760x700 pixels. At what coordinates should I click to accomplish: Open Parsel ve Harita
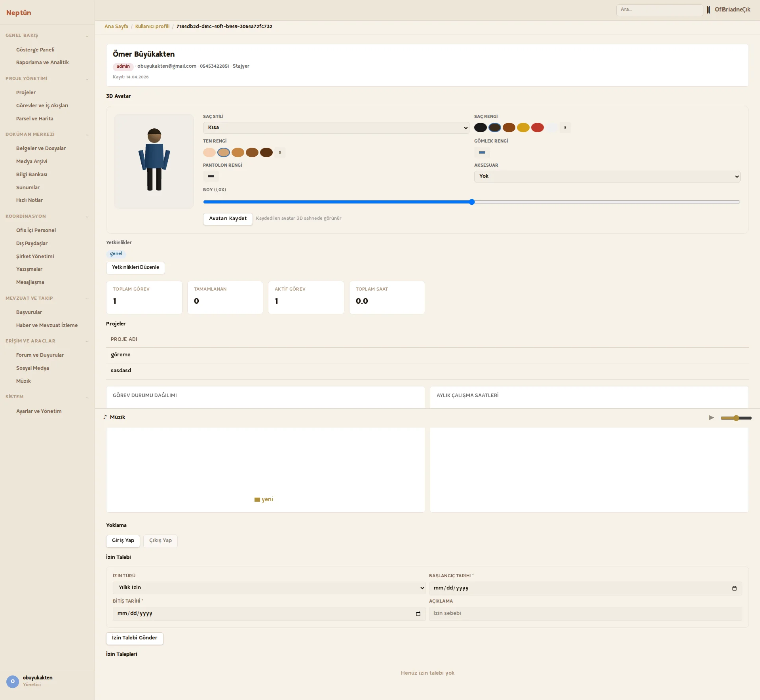pyautogui.click(x=34, y=119)
